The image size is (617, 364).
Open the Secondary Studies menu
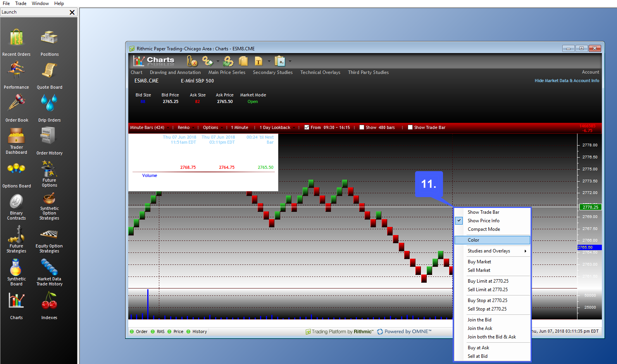tap(273, 72)
